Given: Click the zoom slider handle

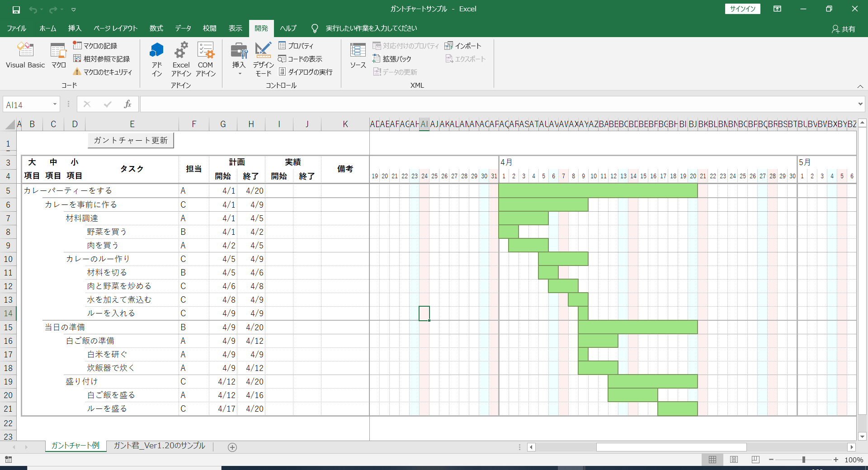Looking at the screenshot, I should [x=803, y=460].
